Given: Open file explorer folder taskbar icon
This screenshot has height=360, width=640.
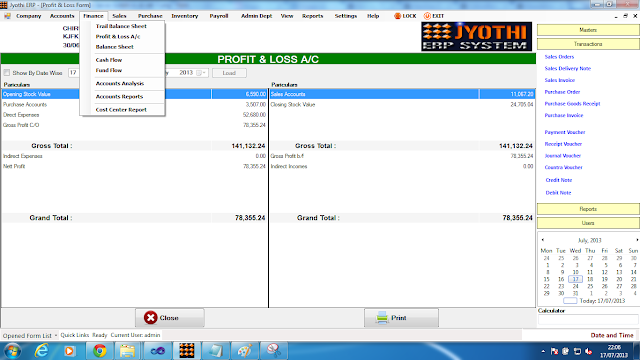Looking at the screenshot, I should [x=127, y=351].
